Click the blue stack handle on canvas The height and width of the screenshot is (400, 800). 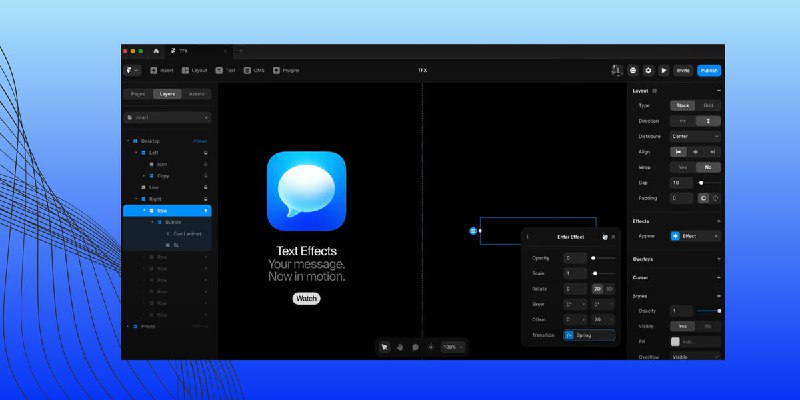point(473,231)
